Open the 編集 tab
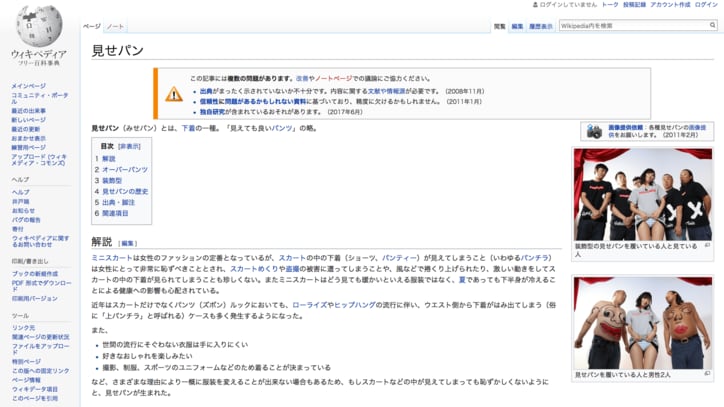724x407 pixels. click(x=517, y=26)
